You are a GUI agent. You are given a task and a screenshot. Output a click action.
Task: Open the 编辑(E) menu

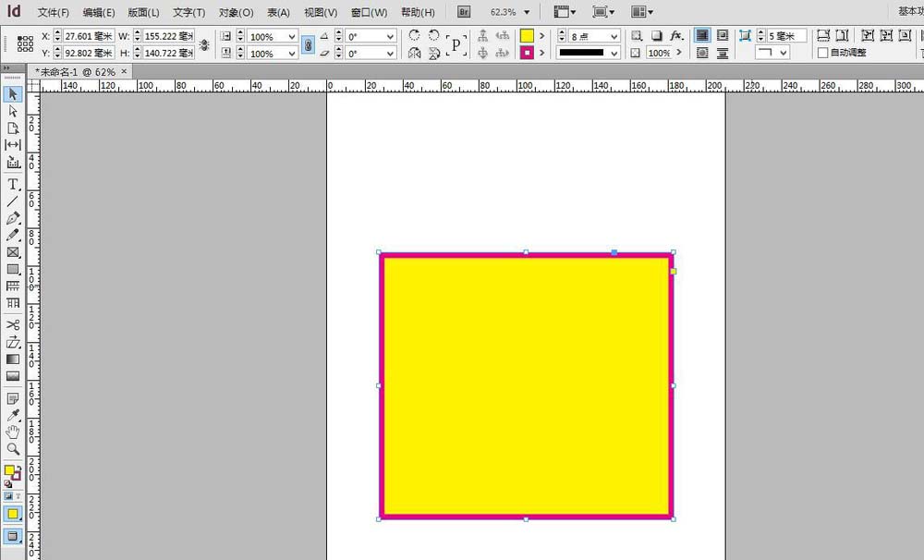[x=99, y=12]
